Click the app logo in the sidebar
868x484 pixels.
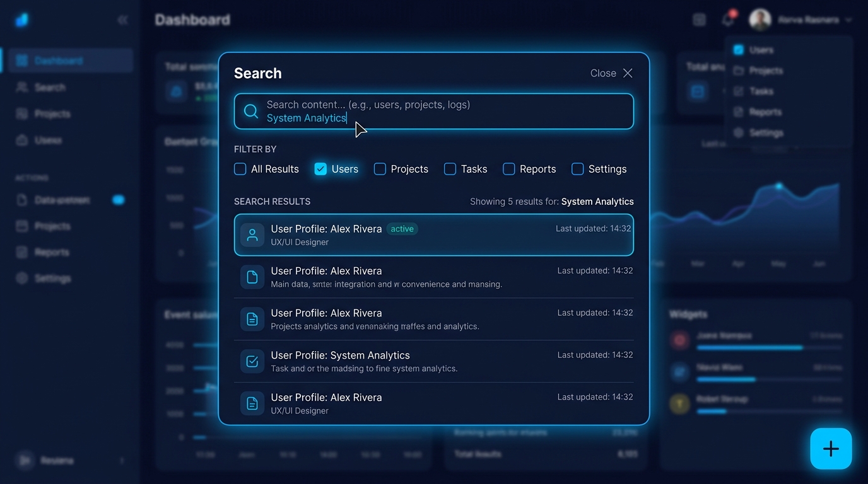pos(22,20)
